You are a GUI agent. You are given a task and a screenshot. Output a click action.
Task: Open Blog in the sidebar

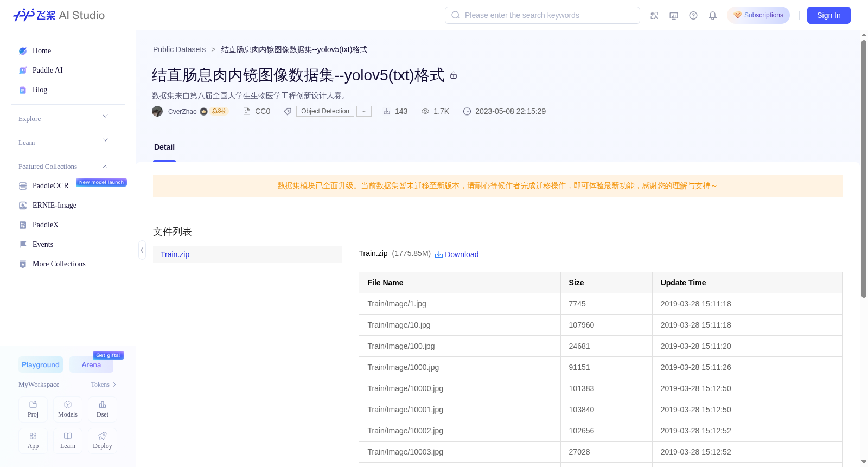pyautogui.click(x=40, y=90)
